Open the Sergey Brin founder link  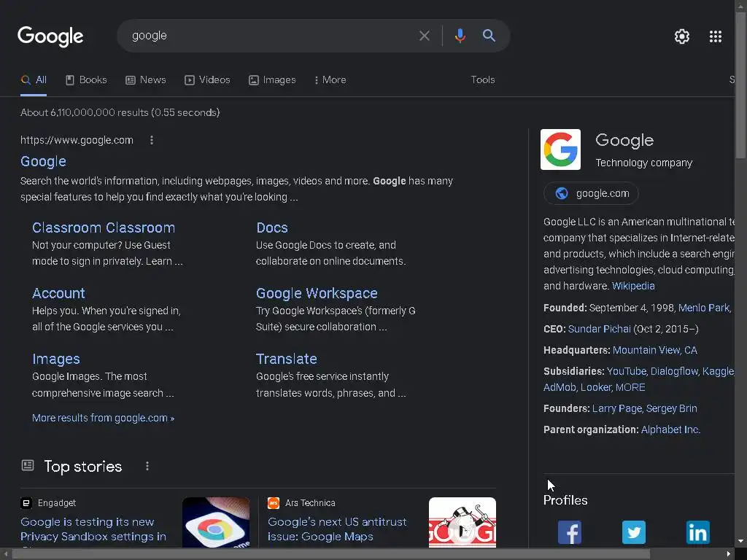tap(671, 408)
